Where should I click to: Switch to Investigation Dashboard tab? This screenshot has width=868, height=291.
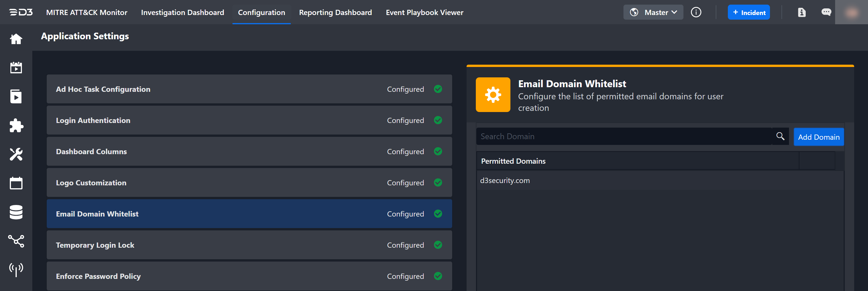click(182, 12)
